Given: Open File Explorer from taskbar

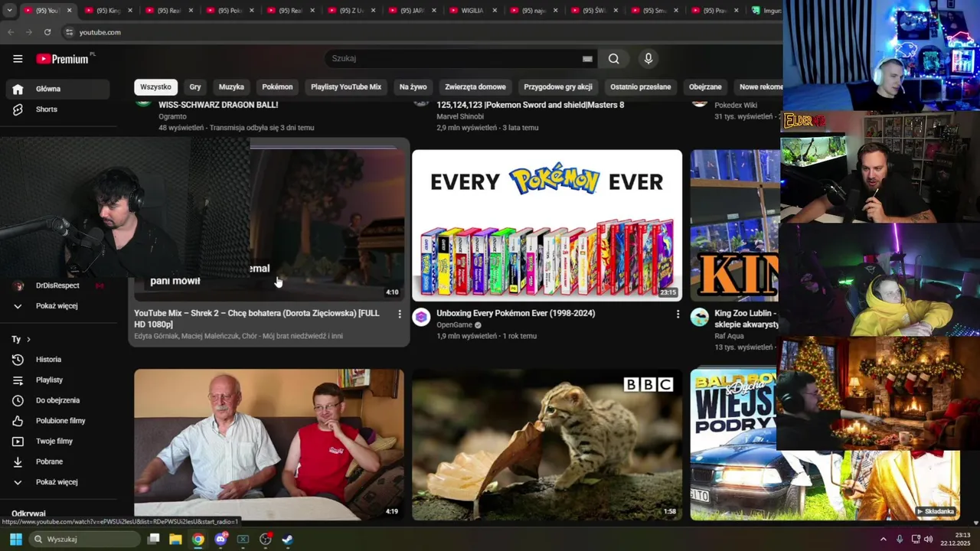Looking at the screenshot, I should pos(175,540).
